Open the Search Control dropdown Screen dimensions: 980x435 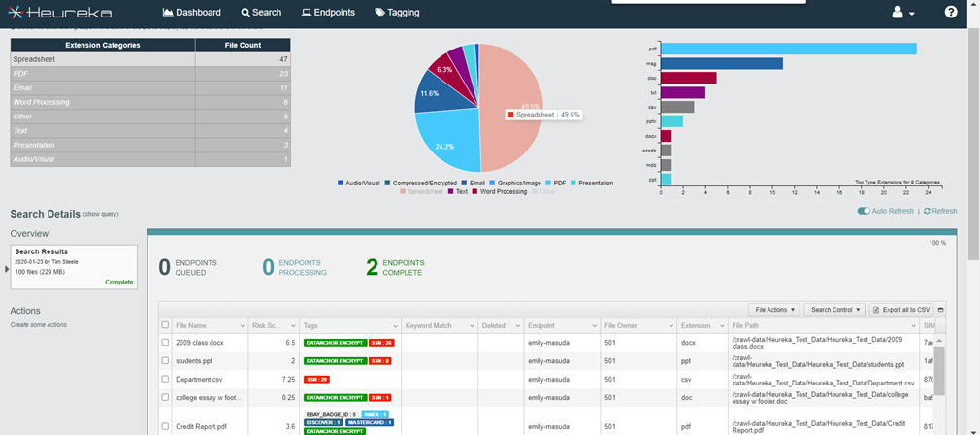click(x=834, y=310)
